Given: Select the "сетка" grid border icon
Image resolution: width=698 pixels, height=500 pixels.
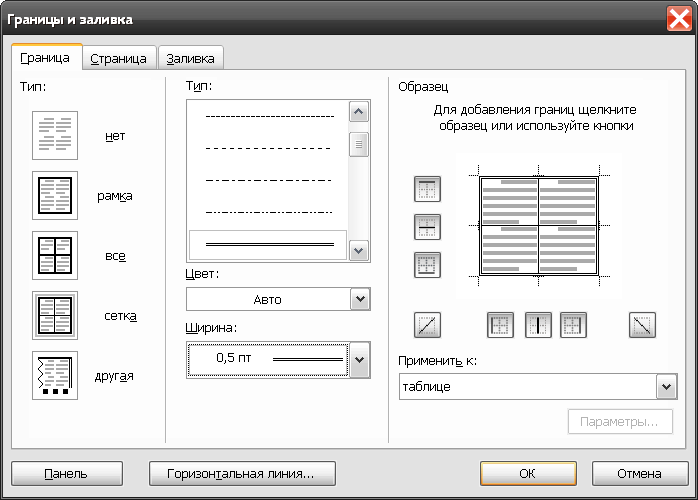Looking at the screenshot, I should [55, 315].
